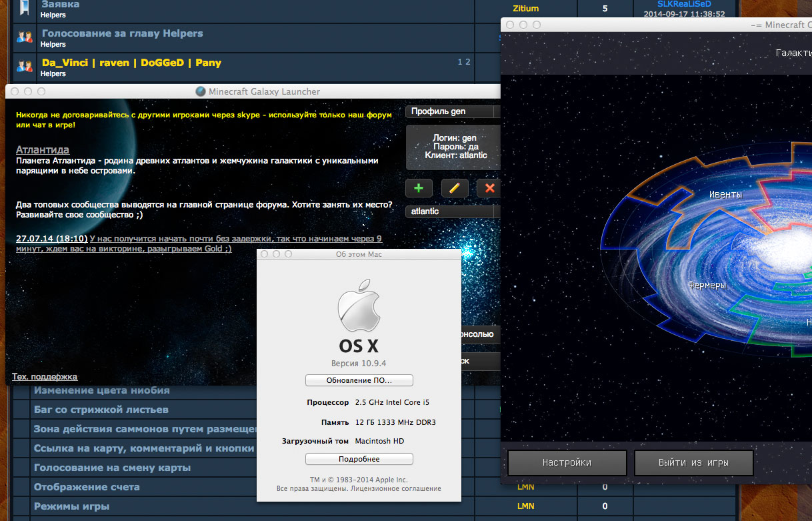Open author Zitium profile link
Viewport: 812px width, 521px height.
click(x=526, y=9)
